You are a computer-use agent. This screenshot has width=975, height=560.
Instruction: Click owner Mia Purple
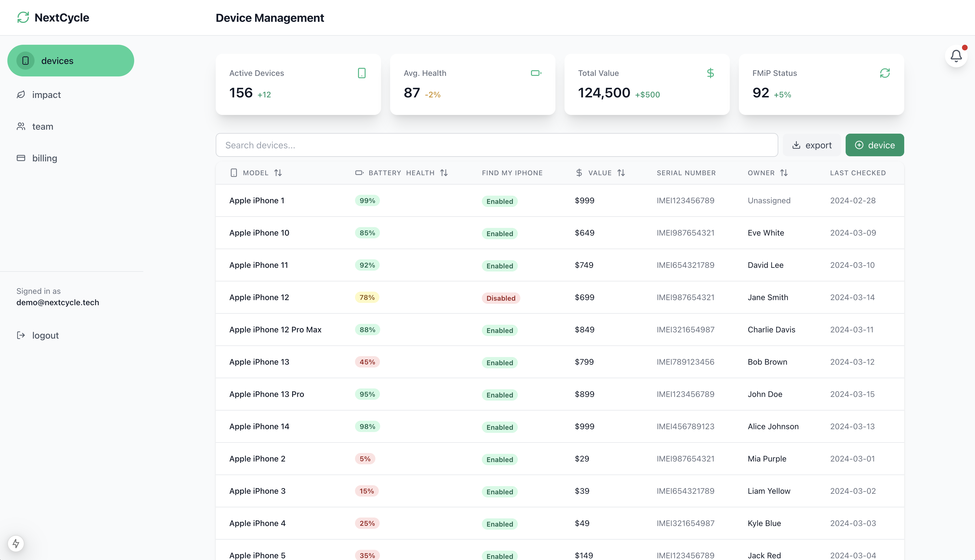click(x=767, y=459)
